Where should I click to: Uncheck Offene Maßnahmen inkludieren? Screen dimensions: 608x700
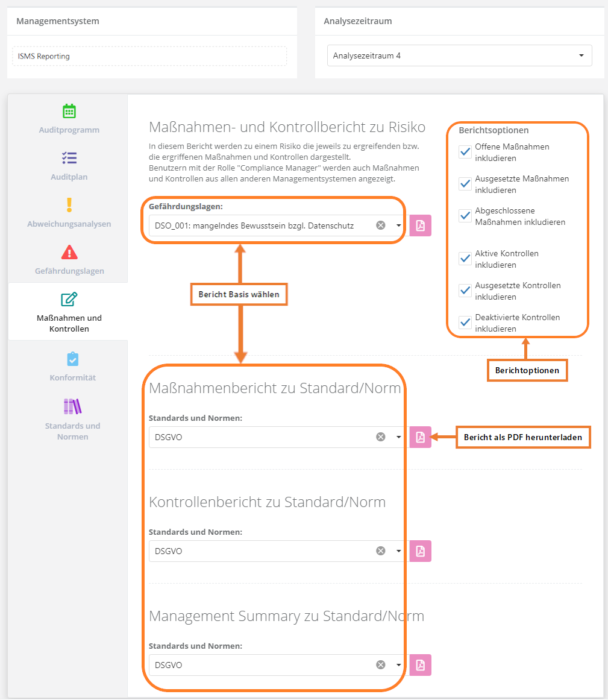pos(465,152)
